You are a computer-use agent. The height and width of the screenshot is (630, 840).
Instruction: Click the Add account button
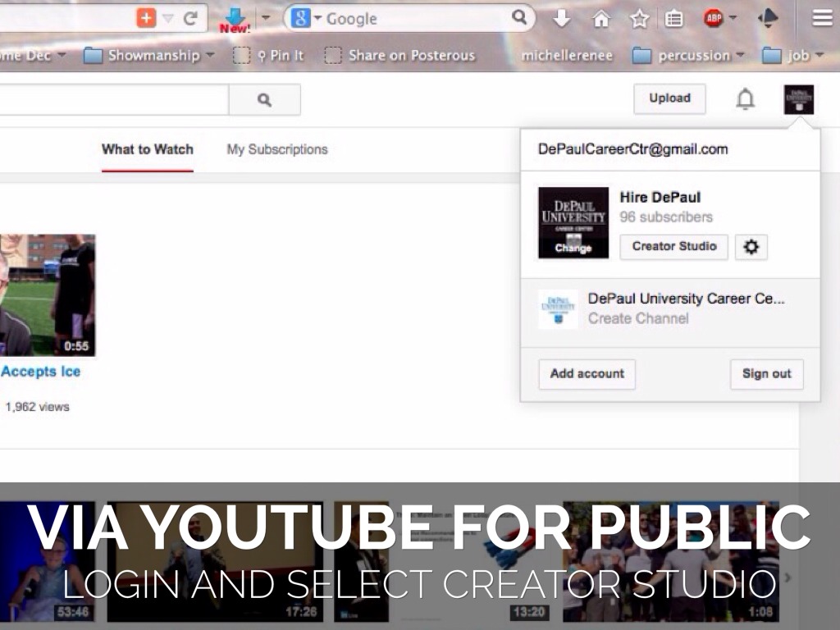coord(587,374)
